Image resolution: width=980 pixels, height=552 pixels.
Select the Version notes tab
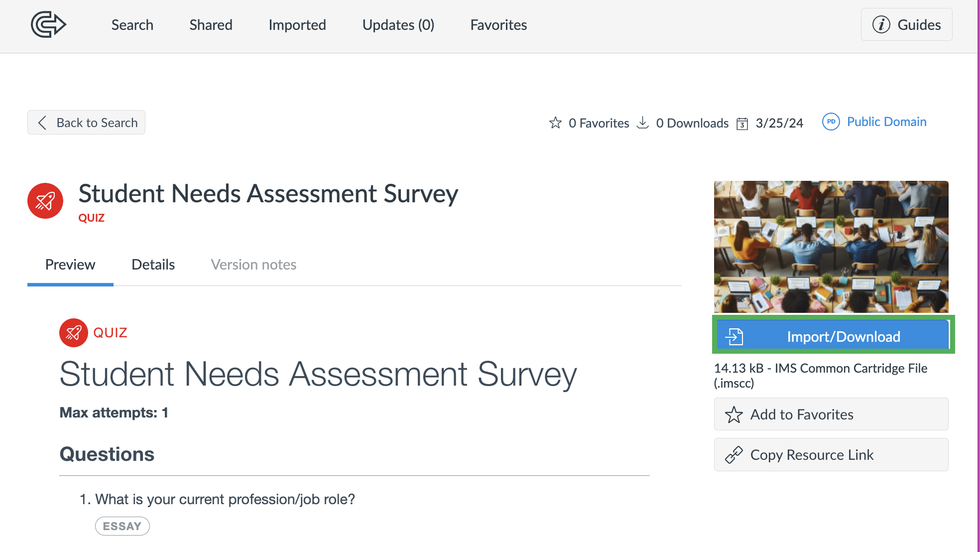(253, 265)
